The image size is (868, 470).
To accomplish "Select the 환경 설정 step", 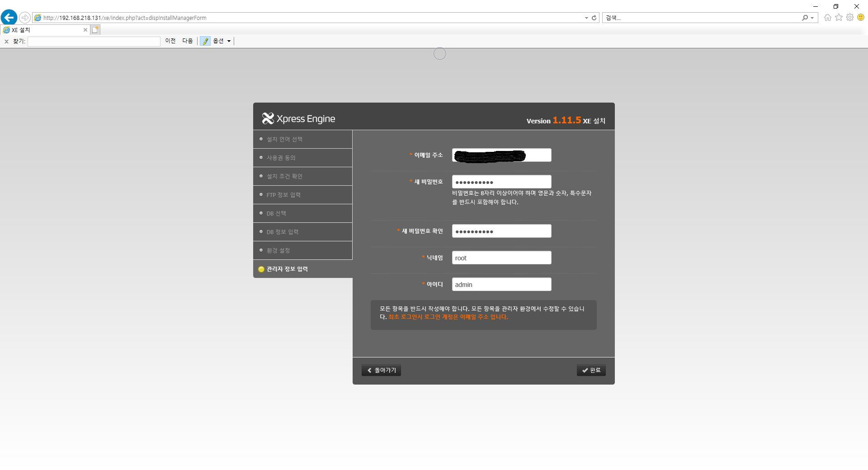I will (302, 250).
